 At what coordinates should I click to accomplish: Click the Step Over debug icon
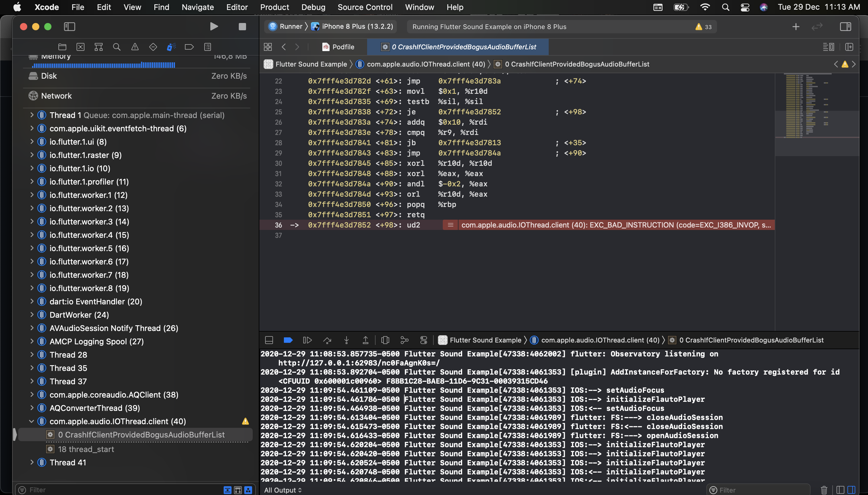point(327,340)
